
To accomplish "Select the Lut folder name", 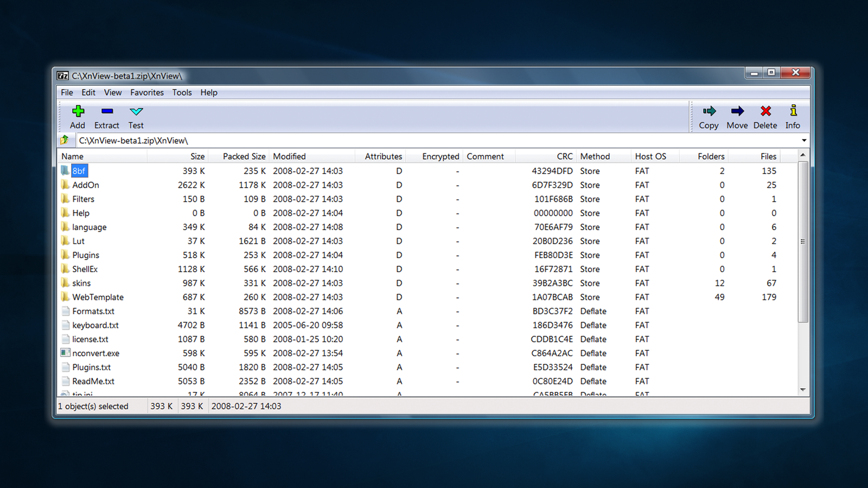I will [x=79, y=241].
